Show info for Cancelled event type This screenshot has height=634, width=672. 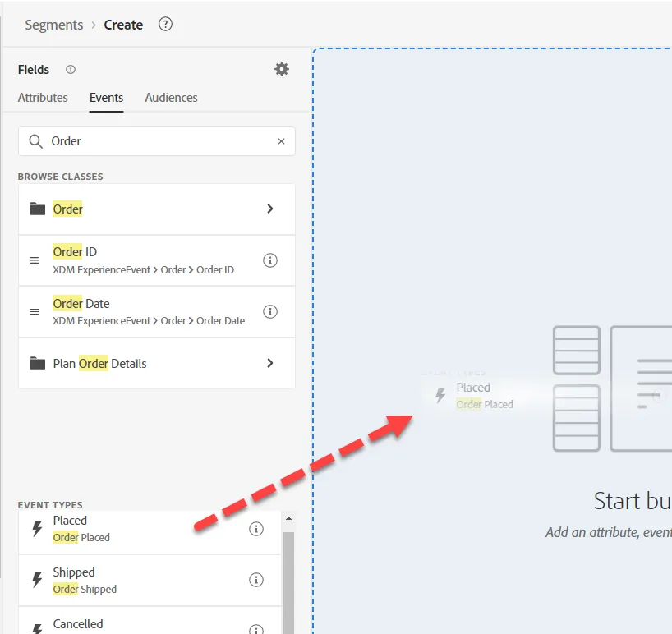point(256,629)
